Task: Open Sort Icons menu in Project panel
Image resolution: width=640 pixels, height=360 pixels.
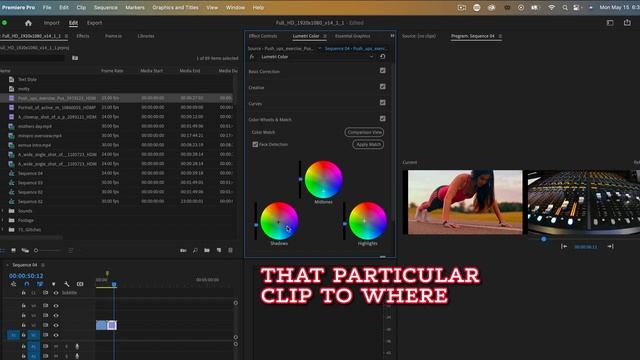Action: [x=70, y=250]
